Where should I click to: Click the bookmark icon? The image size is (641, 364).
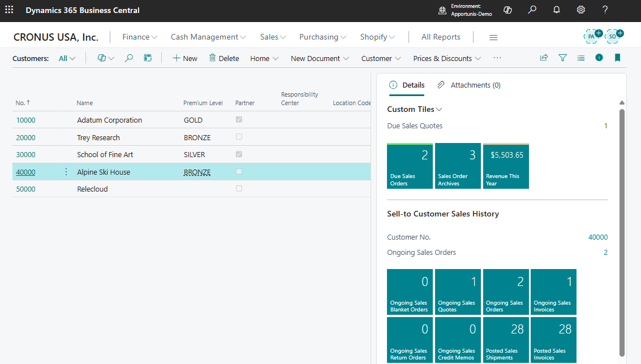click(x=617, y=58)
